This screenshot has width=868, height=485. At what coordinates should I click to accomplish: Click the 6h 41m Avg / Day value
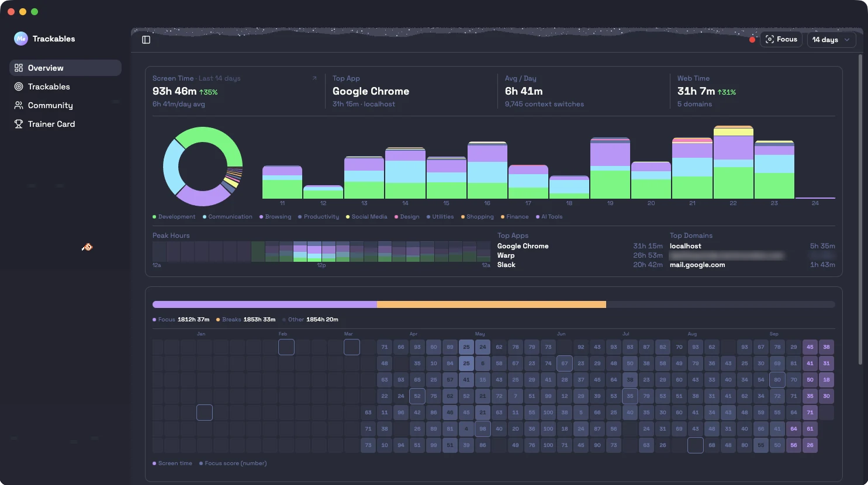click(x=524, y=91)
